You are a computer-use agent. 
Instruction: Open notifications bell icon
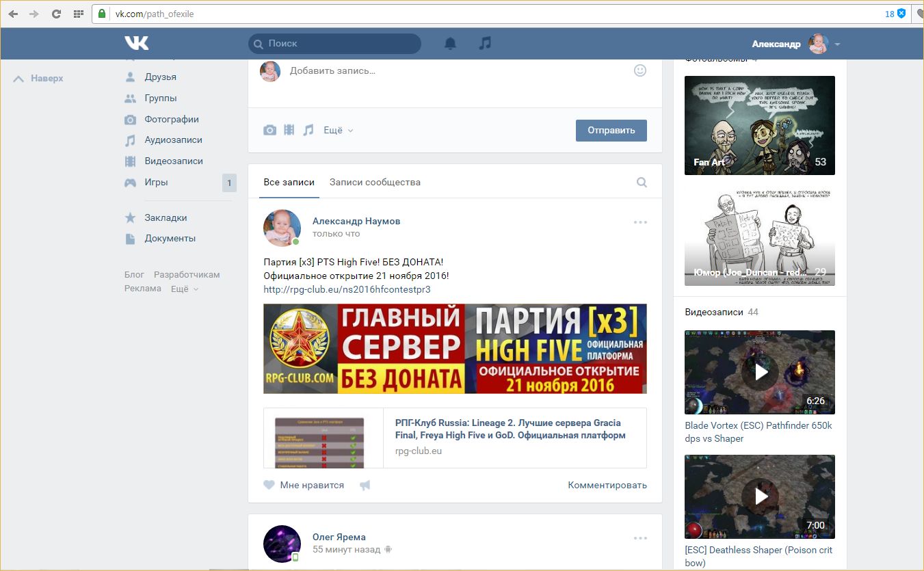click(450, 44)
